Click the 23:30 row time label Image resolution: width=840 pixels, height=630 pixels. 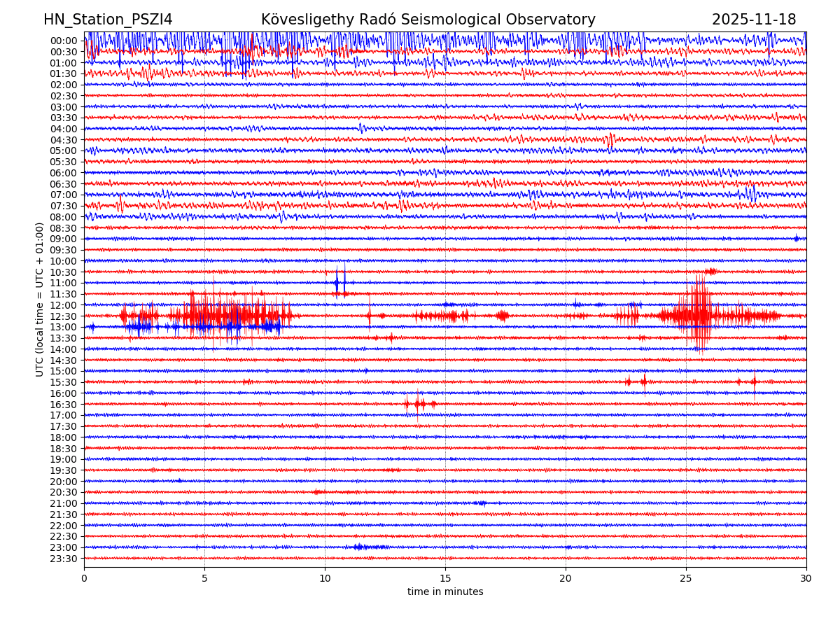[63, 559]
